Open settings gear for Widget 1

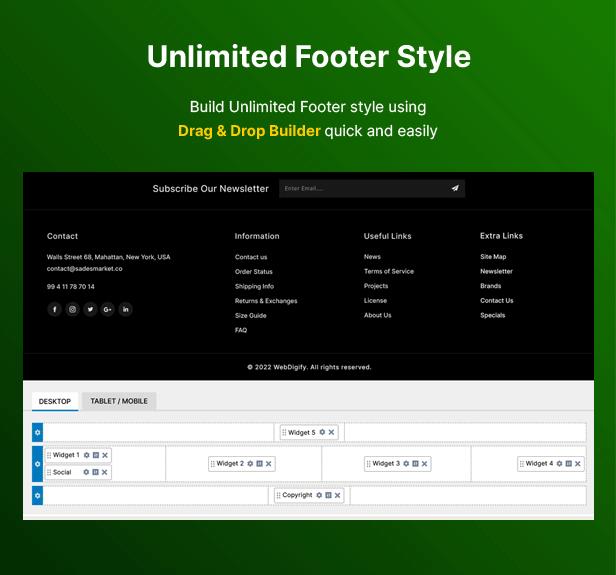click(x=86, y=455)
